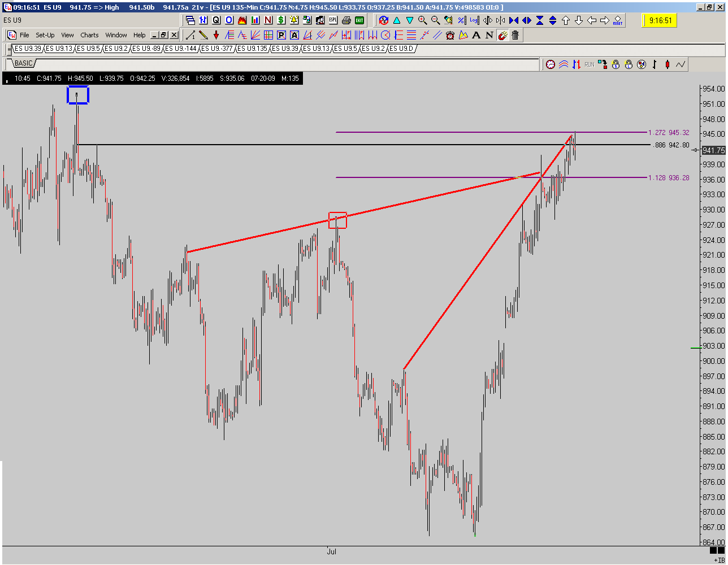This screenshot has height=565, width=728.
Task: Select the trend line drawing tool
Action: [x=190, y=35]
